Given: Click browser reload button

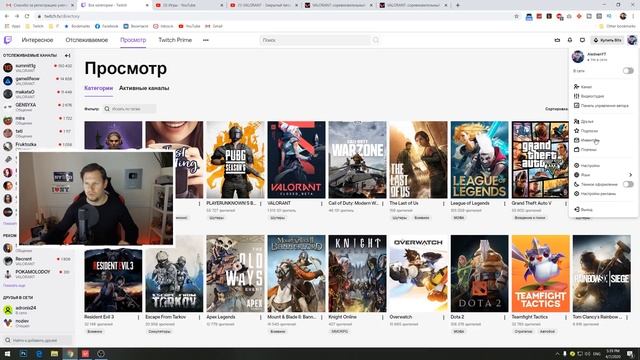Looking at the screenshot, I should (x=27, y=16).
